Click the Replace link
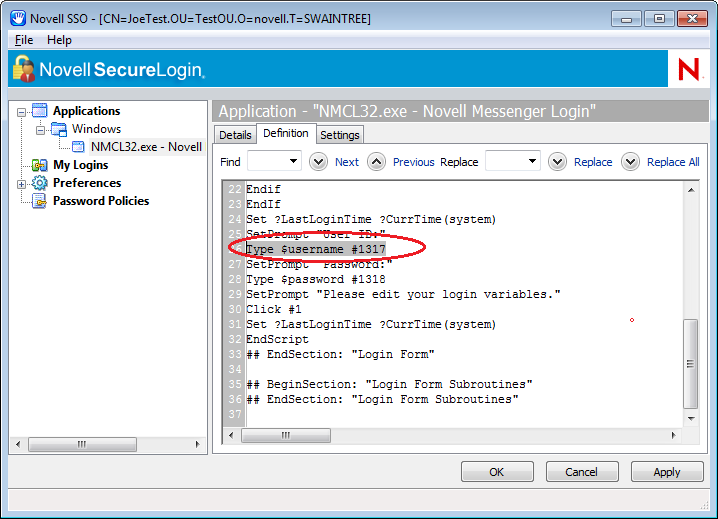 [593, 162]
